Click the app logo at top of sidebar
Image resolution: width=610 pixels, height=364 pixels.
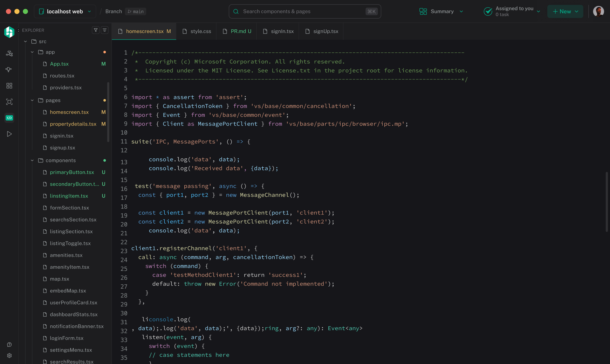click(x=9, y=32)
